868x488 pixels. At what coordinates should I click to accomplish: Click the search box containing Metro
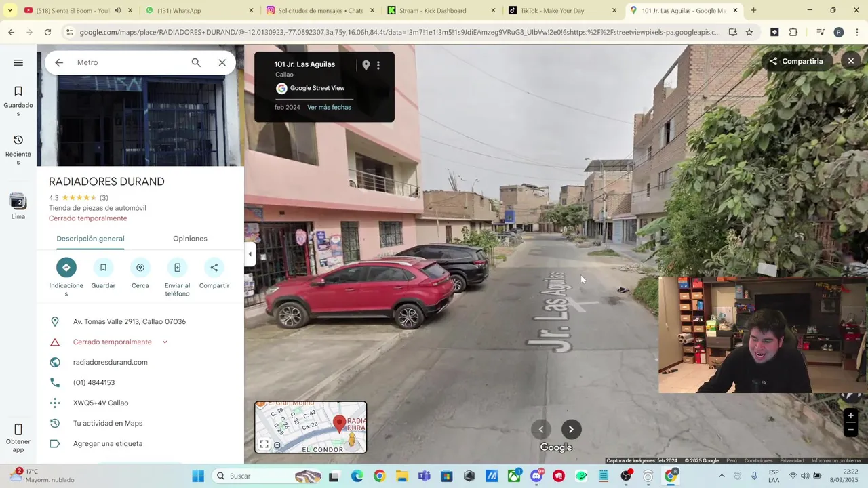click(x=129, y=62)
